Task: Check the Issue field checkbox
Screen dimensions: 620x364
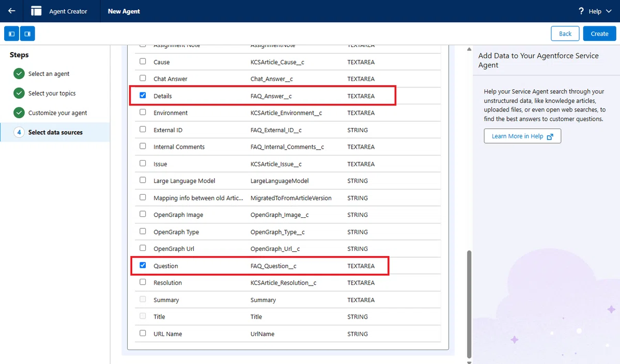Action: pos(143,164)
